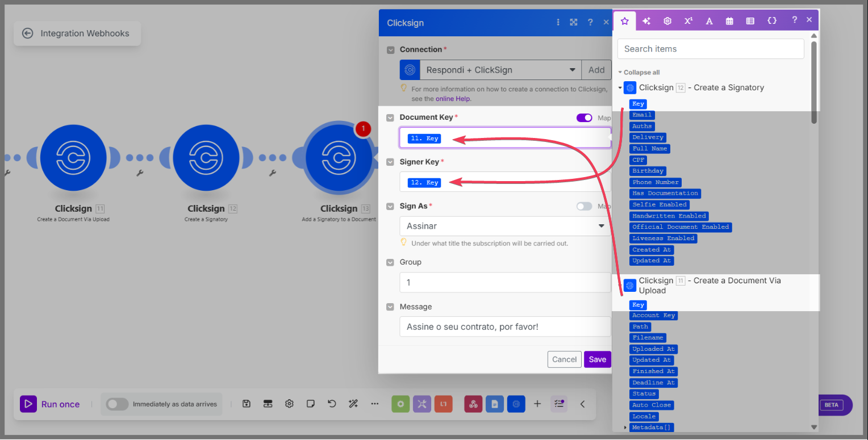Open the Notes icon in the toolbar
Viewport: 868px width, 440px height.
click(x=311, y=404)
